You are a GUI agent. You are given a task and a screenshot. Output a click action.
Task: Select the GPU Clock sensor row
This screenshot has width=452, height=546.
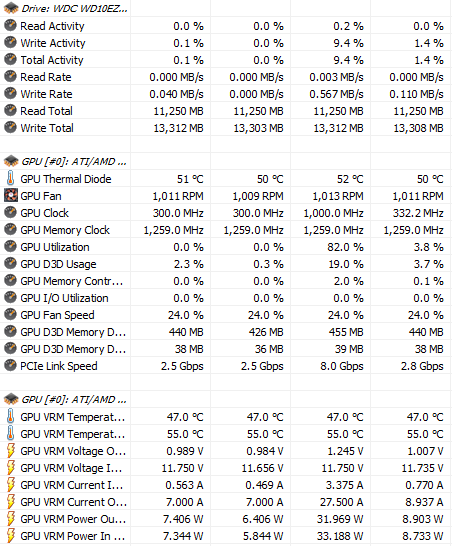click(x=226, y=213)
